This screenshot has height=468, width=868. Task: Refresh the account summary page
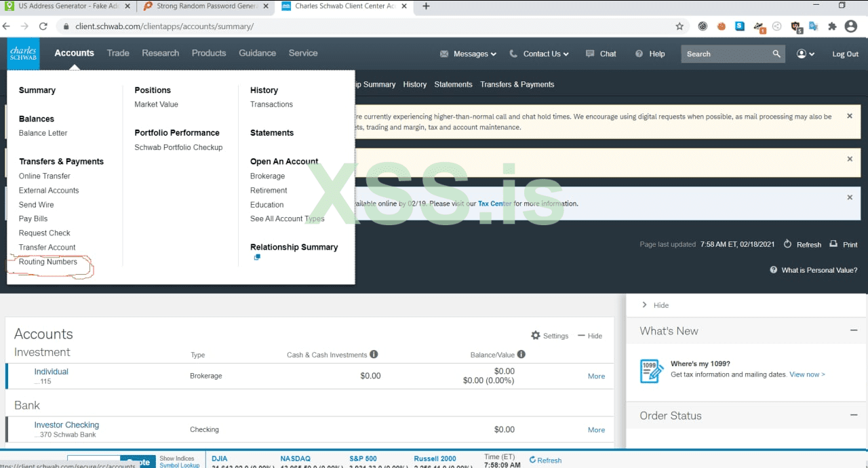[802, 244]
